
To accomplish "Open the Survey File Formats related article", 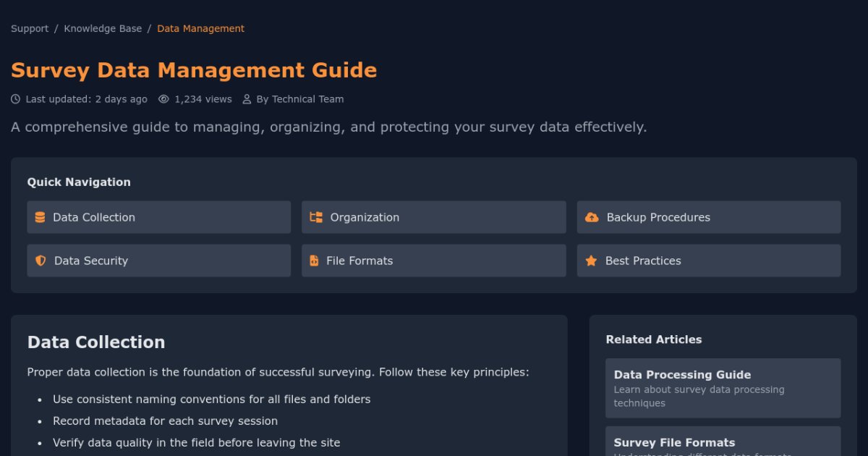I will click(723, 442).
